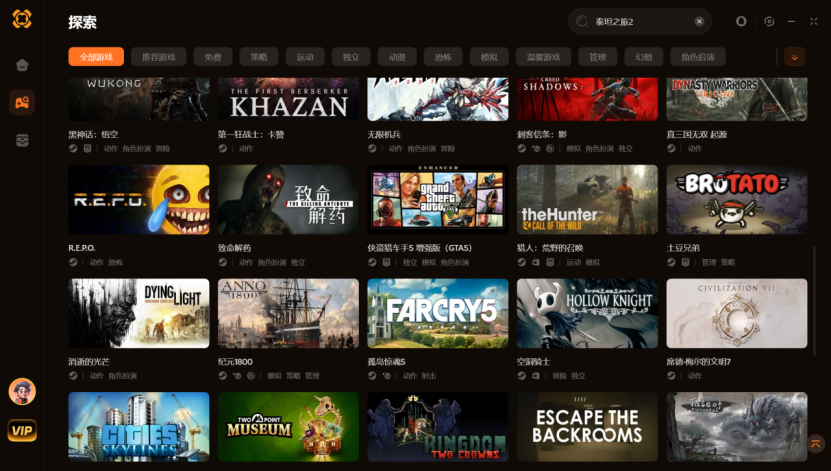Select the 恐怖 category filter

443,57
